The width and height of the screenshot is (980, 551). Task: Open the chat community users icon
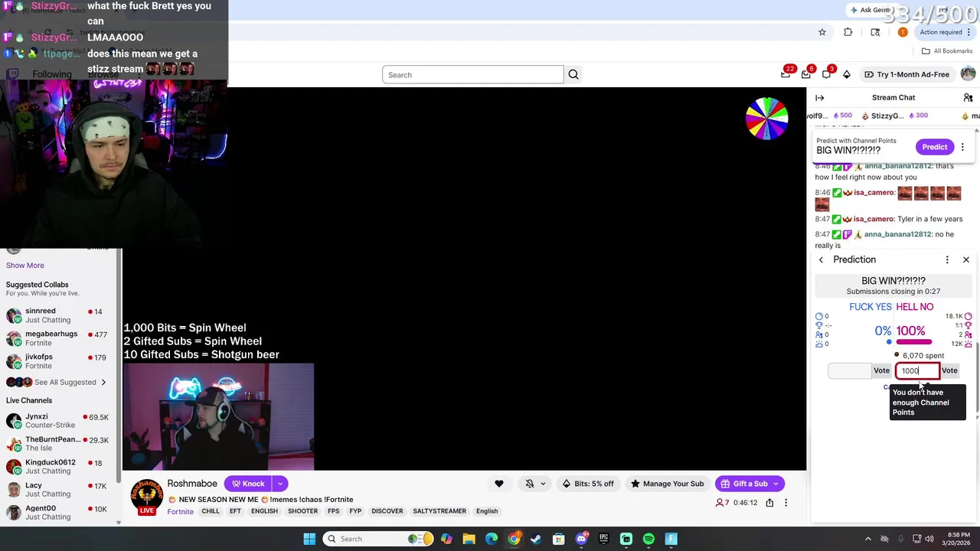(x=968, y=97)
